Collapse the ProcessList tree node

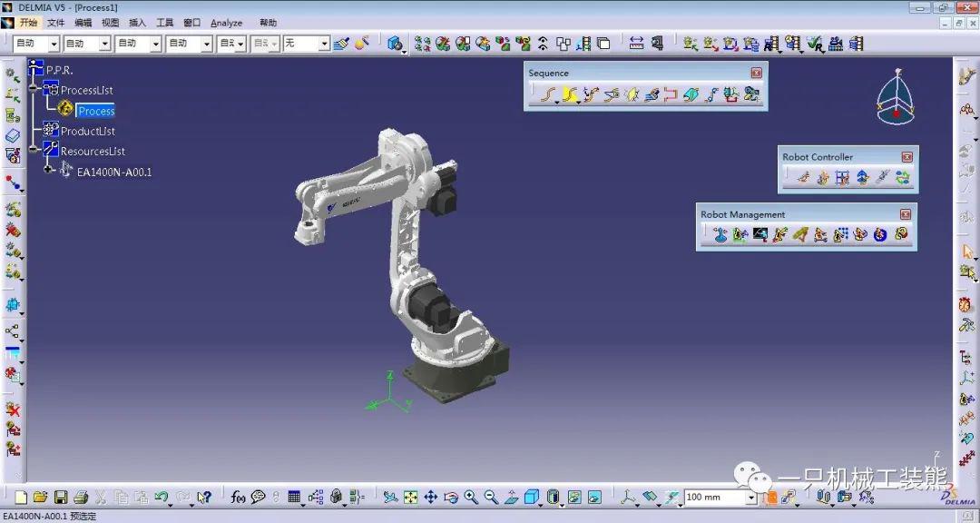tap(34, 88)
